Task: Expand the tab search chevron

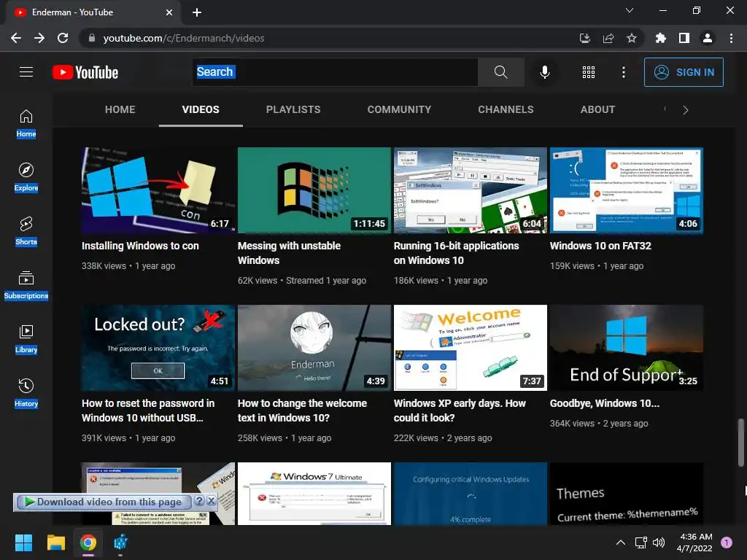Action: [630, 10]
